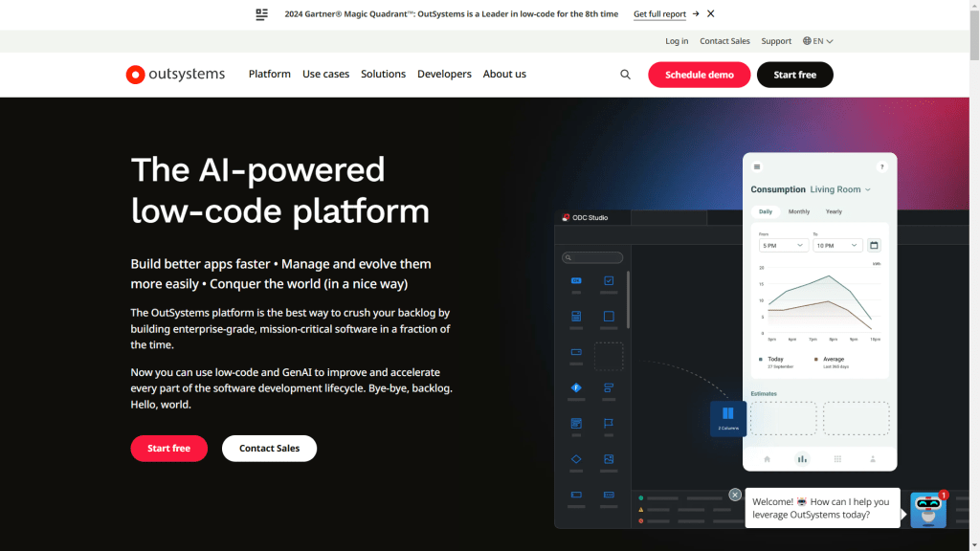This screenshot has width=980, height=551.
Task: Tap the grid icon in the mobile bottom navigation
Action: pyautogui.click(x=837, y=458)
